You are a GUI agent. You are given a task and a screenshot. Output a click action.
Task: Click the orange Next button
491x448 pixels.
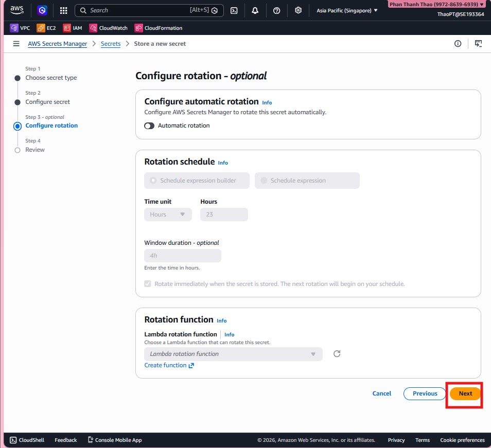click(465, 393)
